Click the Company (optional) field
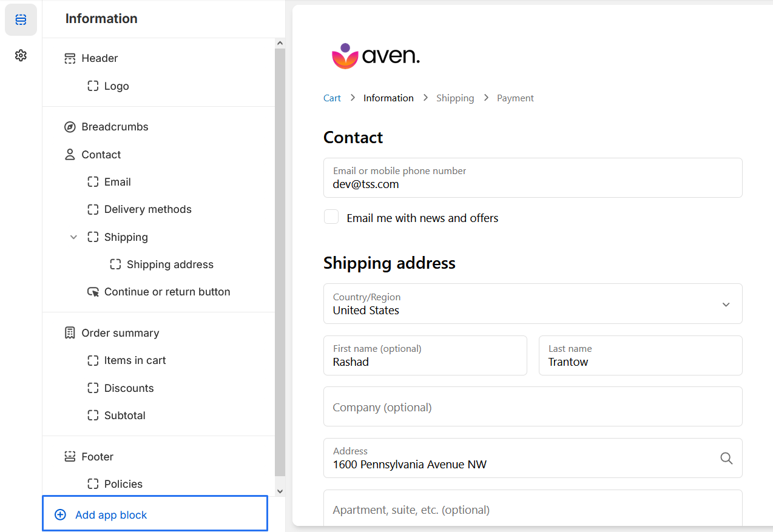The image size is (773, 532). (x=532, y=407)
